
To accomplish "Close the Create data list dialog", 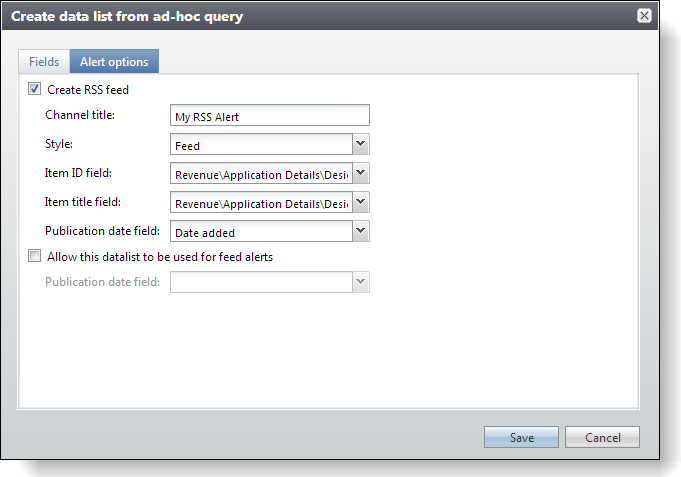I will (x=644, y=16).
